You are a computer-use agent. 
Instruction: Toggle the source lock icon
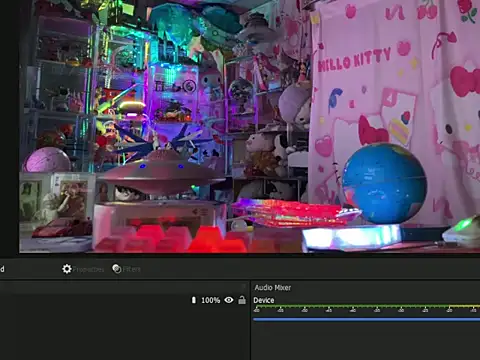242,300
